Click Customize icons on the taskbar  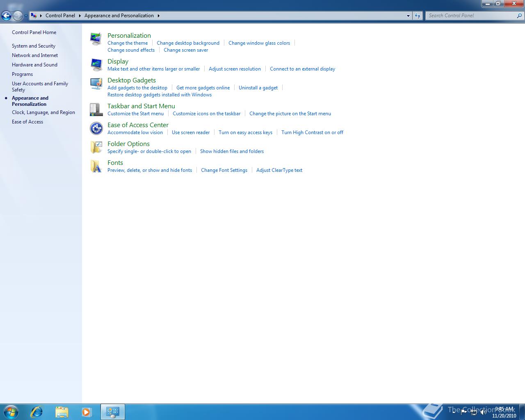point(206,114)
